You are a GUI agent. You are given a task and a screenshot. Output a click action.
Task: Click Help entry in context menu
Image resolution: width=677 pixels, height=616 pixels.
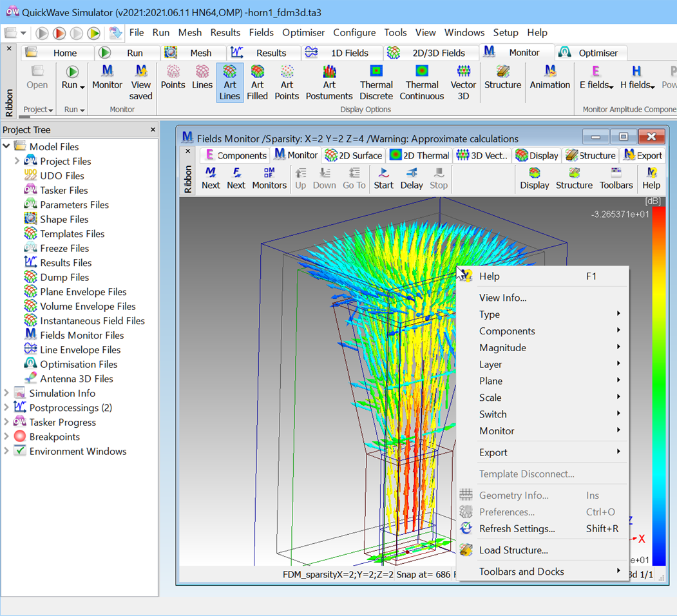[543, 276]
